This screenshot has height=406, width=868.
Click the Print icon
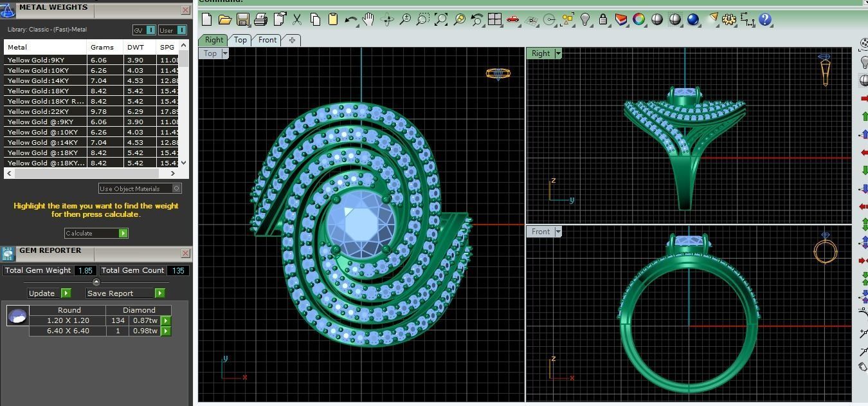261,19
